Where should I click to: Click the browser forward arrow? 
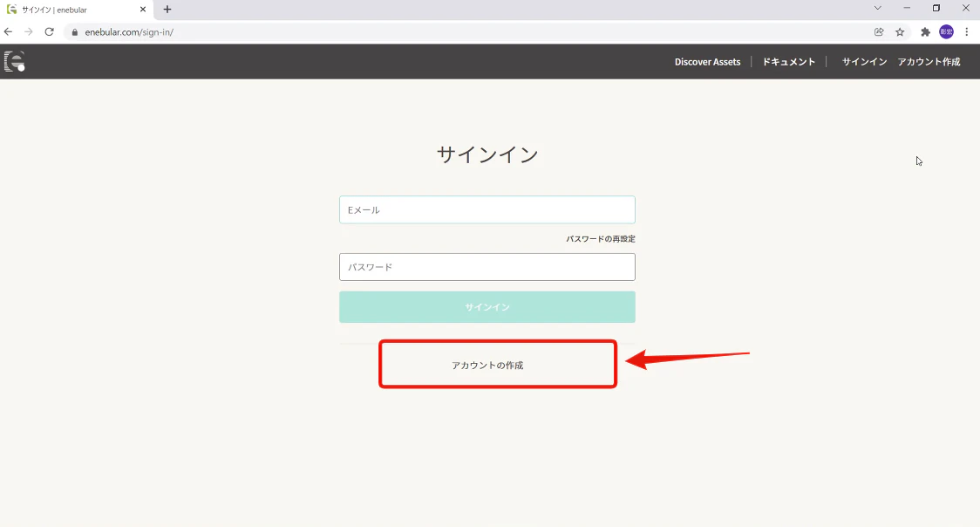pyautogui.click(x=29, y=32)
